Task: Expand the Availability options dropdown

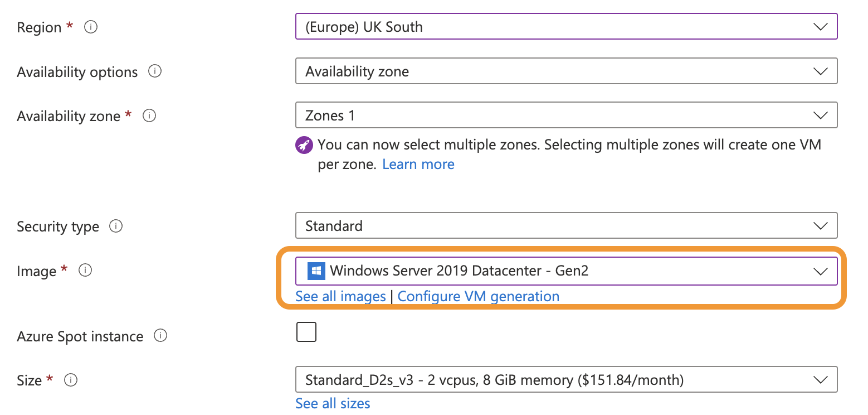Action: click(x=566, y=71)
